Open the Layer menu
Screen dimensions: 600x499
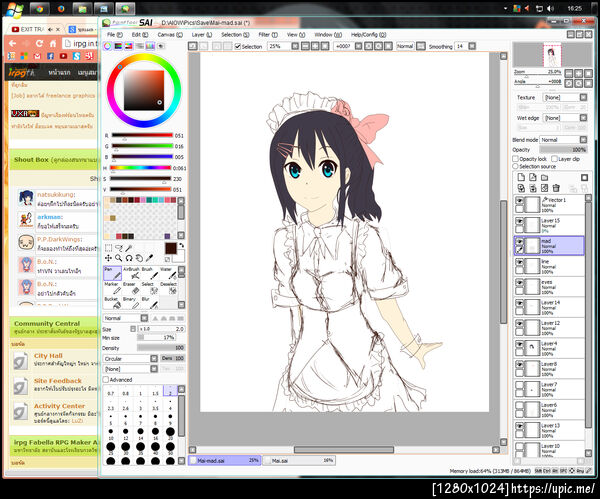pyautogui.click(x=202, y=34)
